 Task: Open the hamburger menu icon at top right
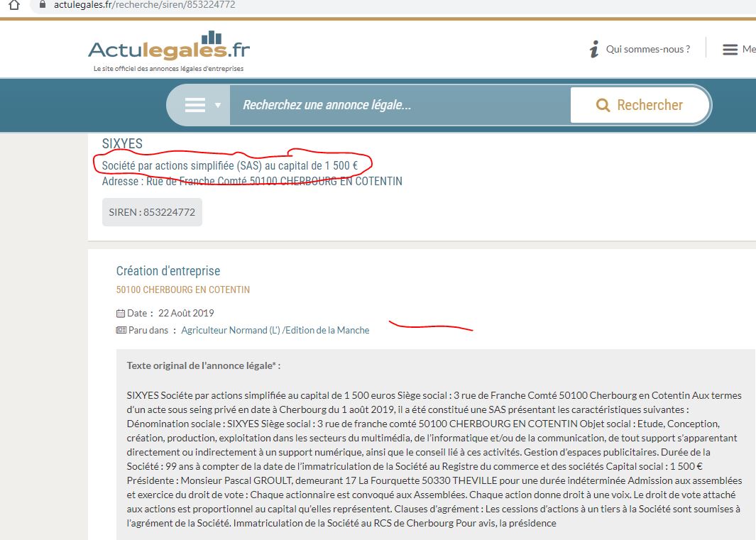[730, 49]
